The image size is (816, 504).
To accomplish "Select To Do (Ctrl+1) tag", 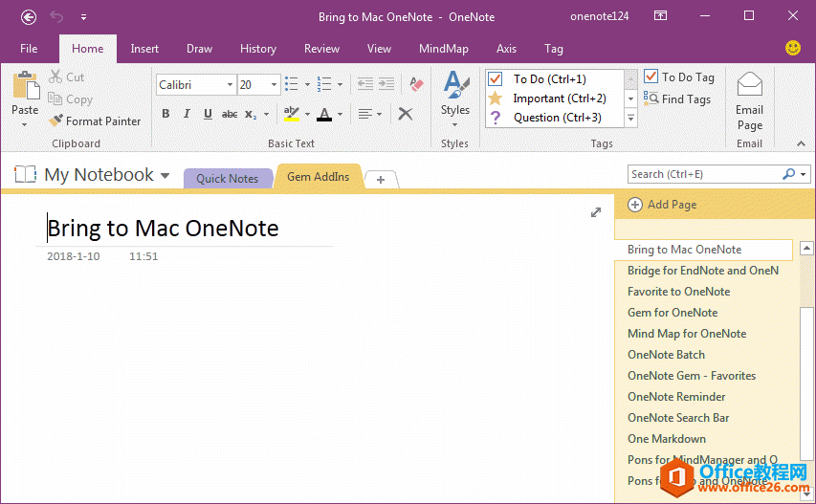I will (x=554, y=79).
